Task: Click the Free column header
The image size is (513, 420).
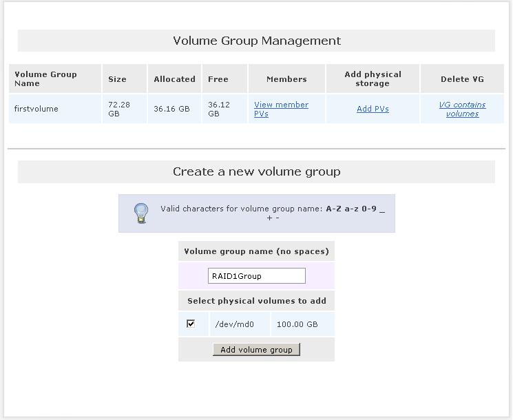Action: pos(218,79)
